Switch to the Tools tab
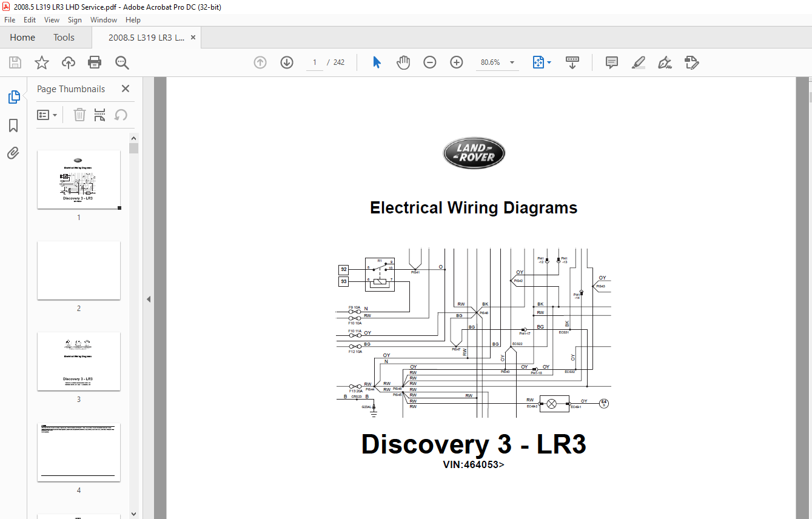Image resolution: width=812 pixels, height=519 pixels. [64, 38]
